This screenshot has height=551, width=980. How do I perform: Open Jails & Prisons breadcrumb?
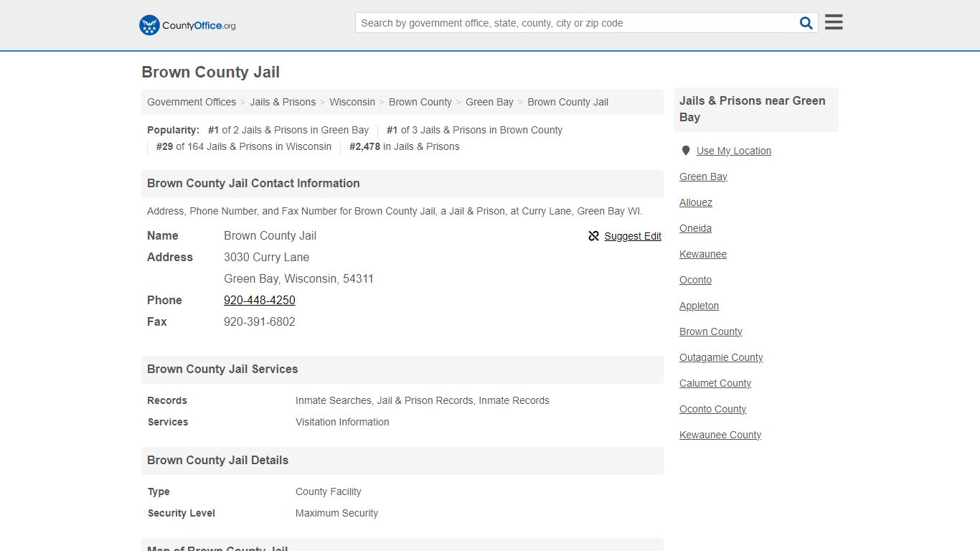[x=283, y=102]
